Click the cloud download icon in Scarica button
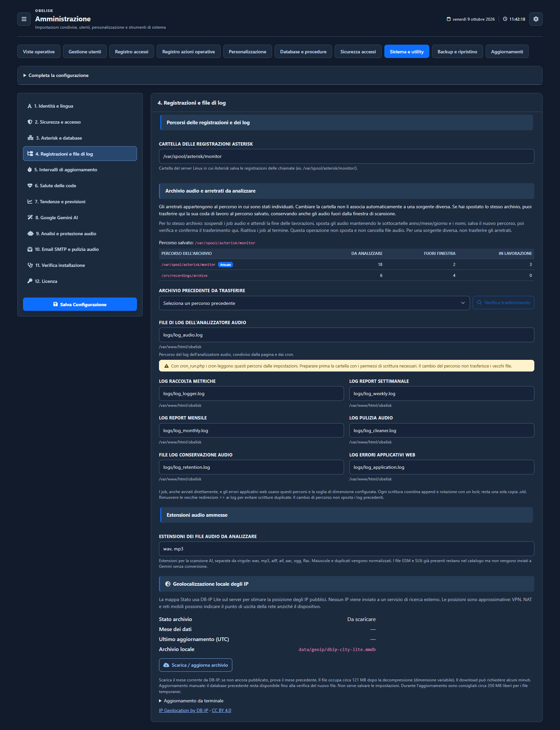The image size is (560, 730). [166, 665]
